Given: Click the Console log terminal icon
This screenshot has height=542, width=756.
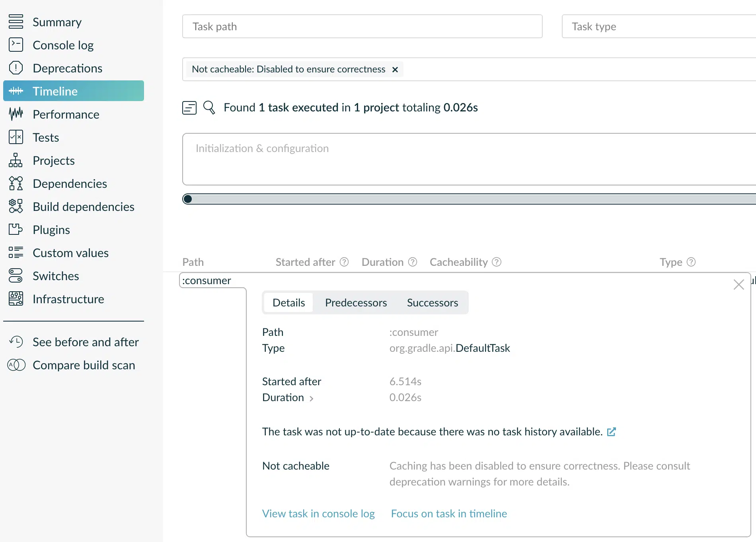Looking at the screenshot, I should pyautogui.click(x=16, y=45).
